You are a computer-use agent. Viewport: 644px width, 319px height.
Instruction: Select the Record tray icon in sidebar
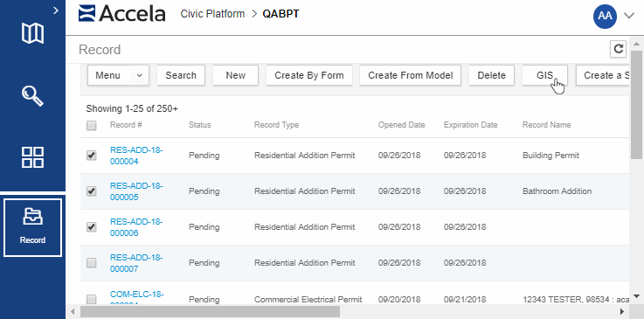point(32,227)
